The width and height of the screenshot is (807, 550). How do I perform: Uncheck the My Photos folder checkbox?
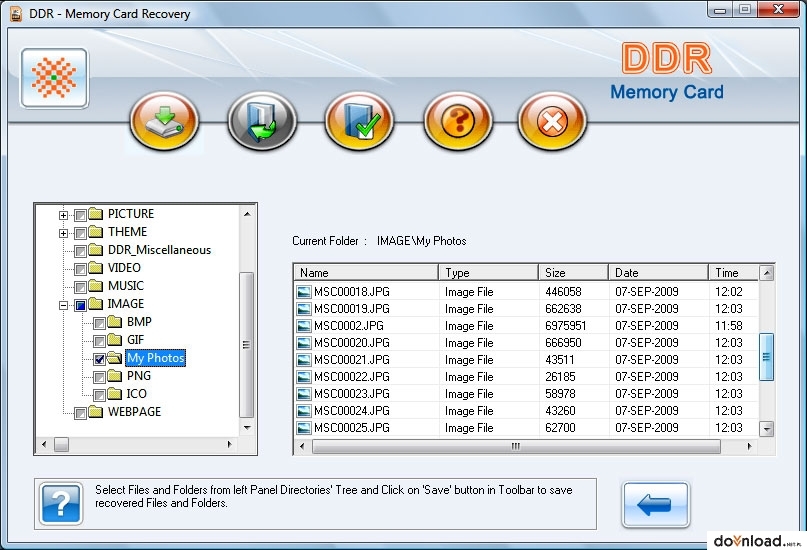click(99, 359)
